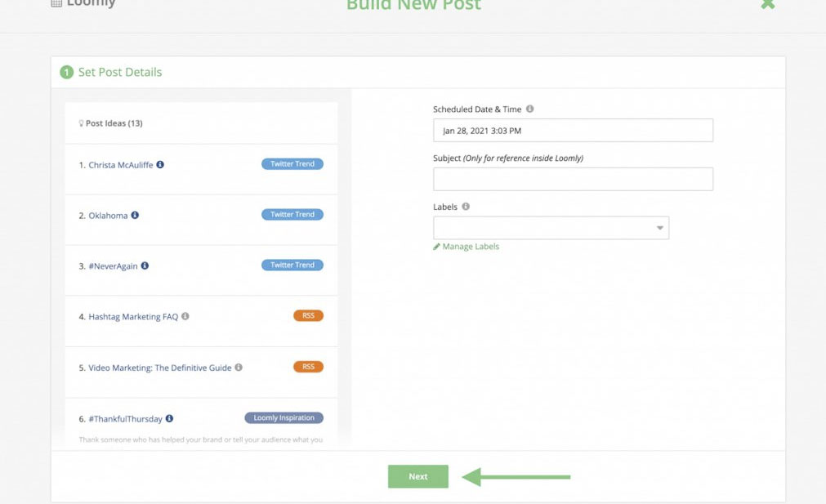Click lightbulb icon beside Post Ideas

81,123
